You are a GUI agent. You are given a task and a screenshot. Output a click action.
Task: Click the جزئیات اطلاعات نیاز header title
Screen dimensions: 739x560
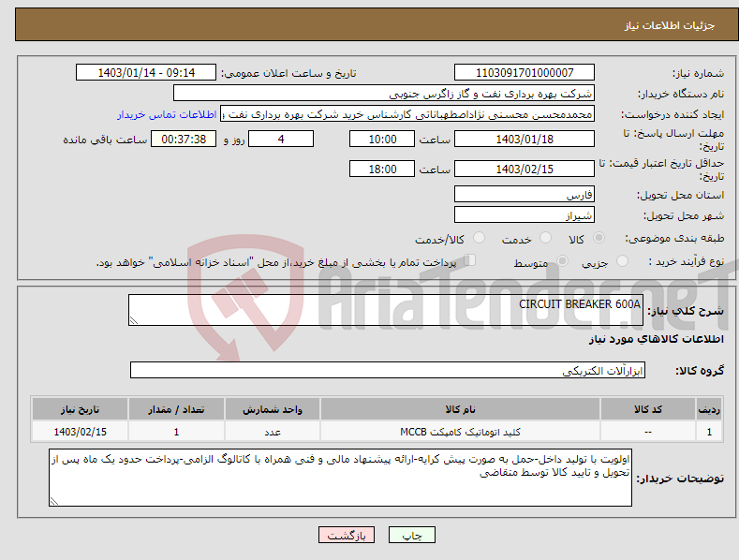[x=670, y=25]
